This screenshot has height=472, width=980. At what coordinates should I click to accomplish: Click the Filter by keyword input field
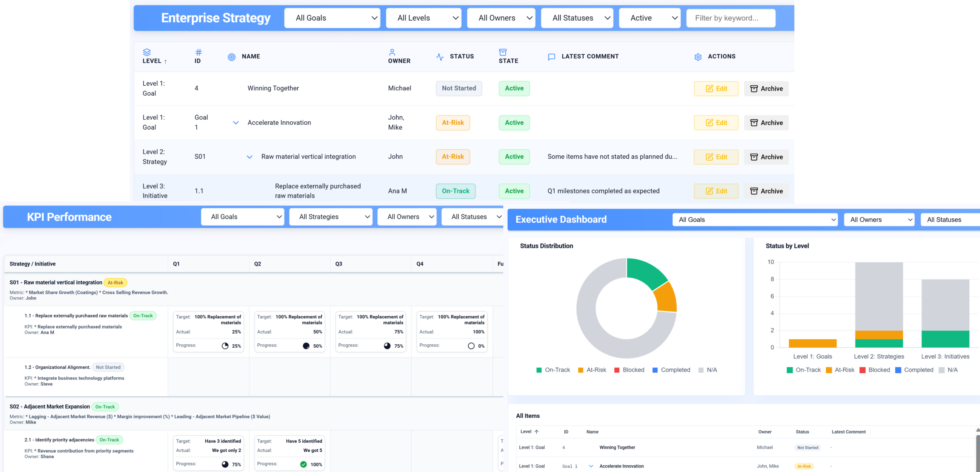pos(731,18)
